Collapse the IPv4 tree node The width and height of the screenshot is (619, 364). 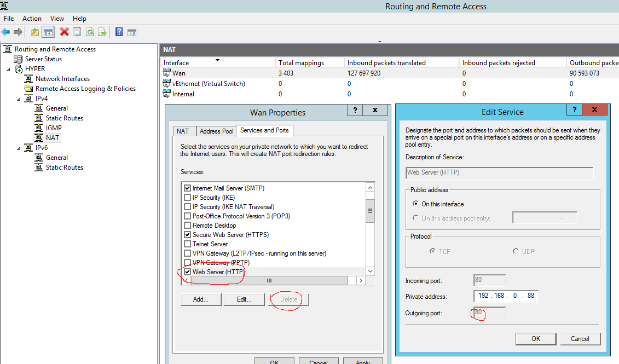tap(19, 99)
